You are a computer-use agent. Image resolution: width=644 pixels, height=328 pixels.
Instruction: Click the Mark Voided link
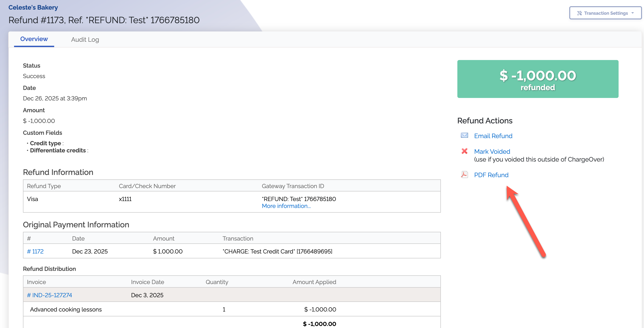[492, 151]
